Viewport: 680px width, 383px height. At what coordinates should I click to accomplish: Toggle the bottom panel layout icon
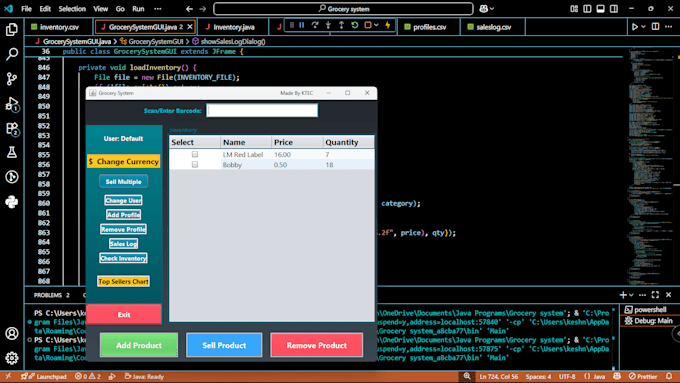pyautogui.click(x=601, y=9)
